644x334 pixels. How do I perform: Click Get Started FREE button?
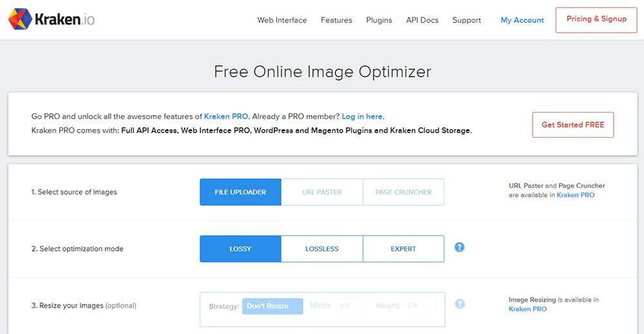click(x=573, y=125)
